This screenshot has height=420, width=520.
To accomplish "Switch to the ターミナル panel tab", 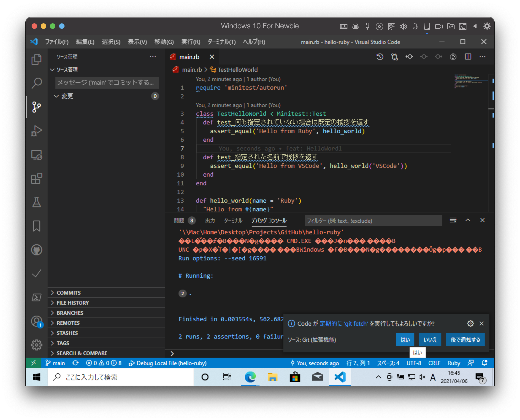I will (x=233, y=220).
